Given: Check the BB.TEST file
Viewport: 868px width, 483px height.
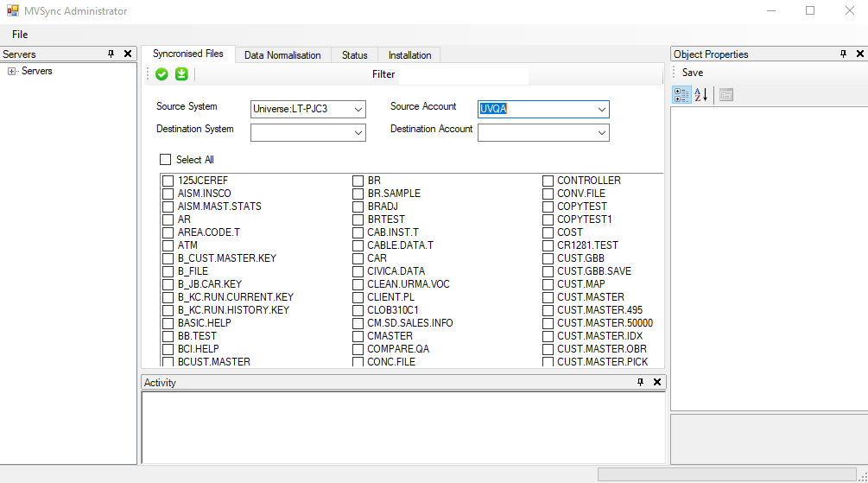Looking at the screenshot, I should [x=168, y=335].
